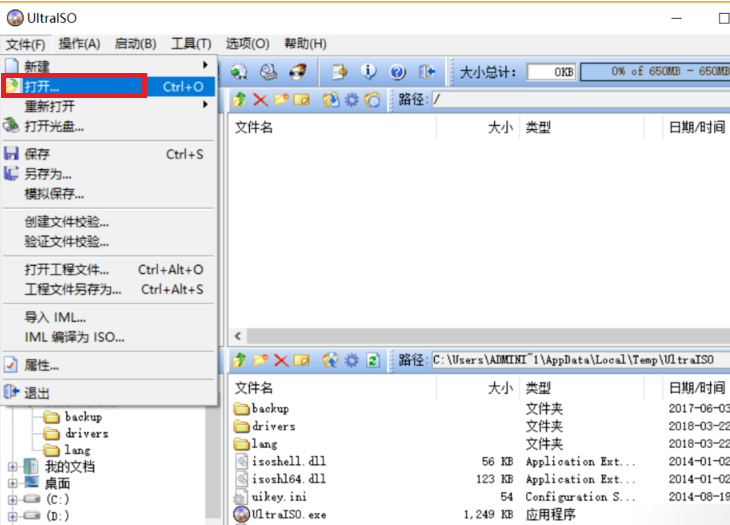
Task: Select 导入 IML... menu item
Action: pyautogui.click(x=108, y=317)
